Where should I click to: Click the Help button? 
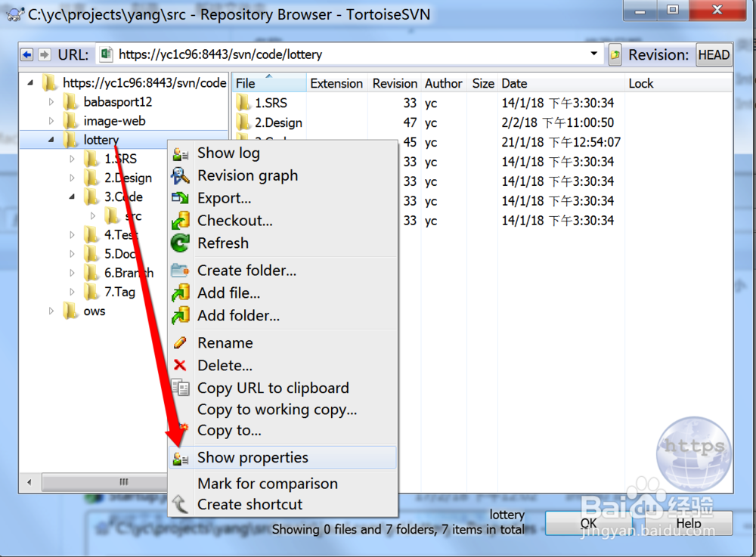(x=689, y=523)
